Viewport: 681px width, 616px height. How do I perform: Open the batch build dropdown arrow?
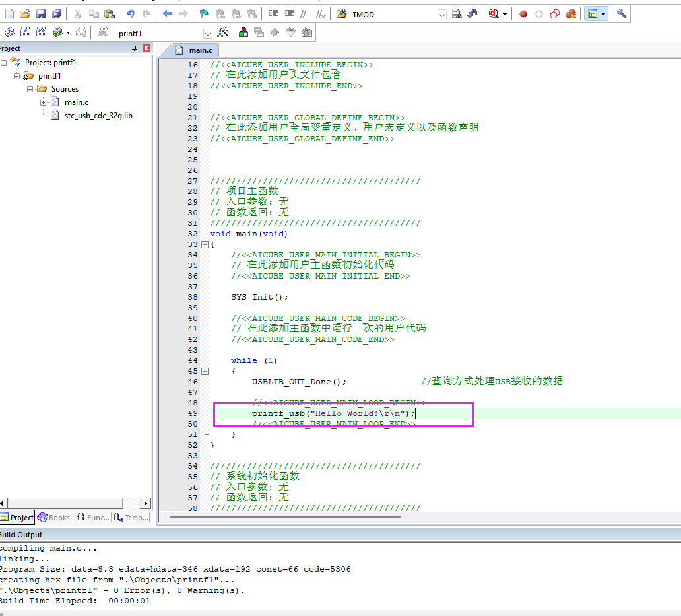coord(68,32)
